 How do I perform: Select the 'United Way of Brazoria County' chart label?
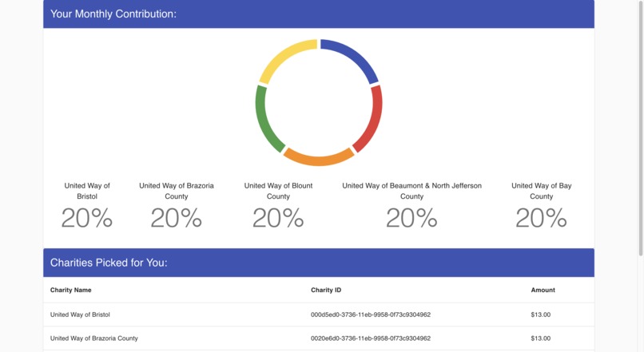(x=177, y=191)
